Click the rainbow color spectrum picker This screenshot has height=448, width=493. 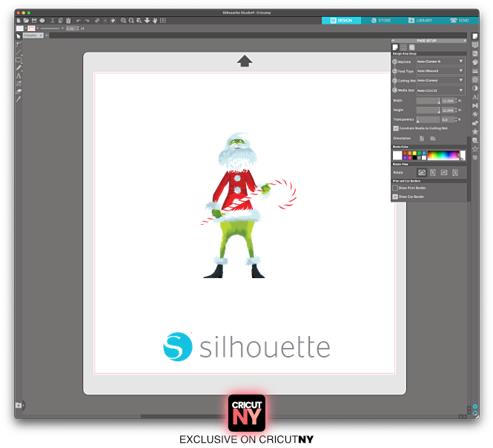[443, 156]
